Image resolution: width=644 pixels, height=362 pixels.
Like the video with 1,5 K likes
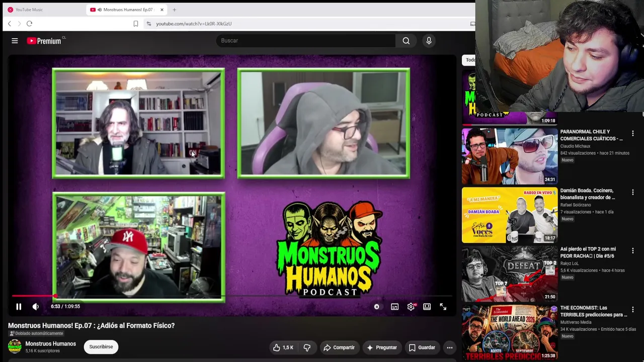[283, 347]
